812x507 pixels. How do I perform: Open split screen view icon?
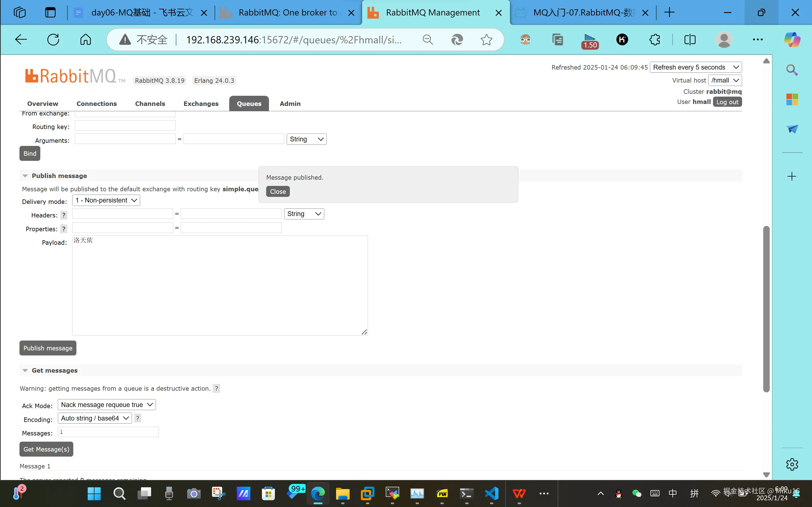[690, 40]
